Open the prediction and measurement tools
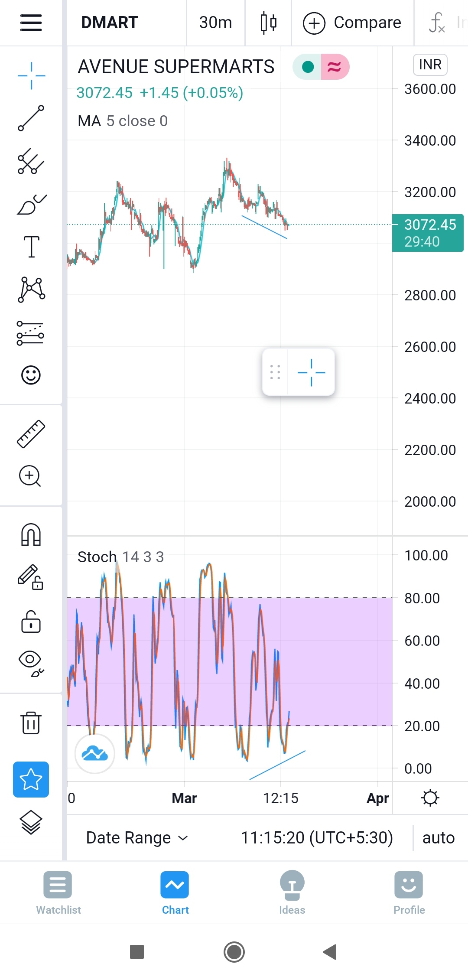 pyautogui.click(x=30, y=333)
